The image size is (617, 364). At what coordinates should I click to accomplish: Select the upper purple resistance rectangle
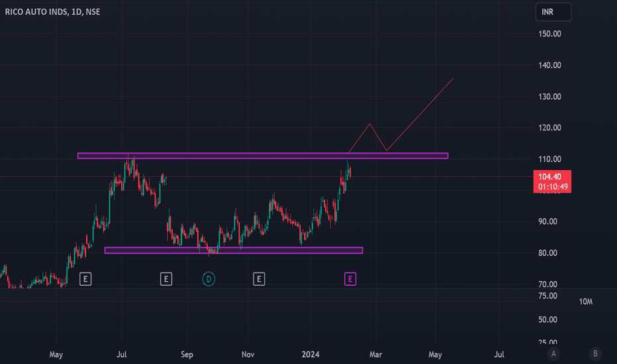tap(263, 156)
